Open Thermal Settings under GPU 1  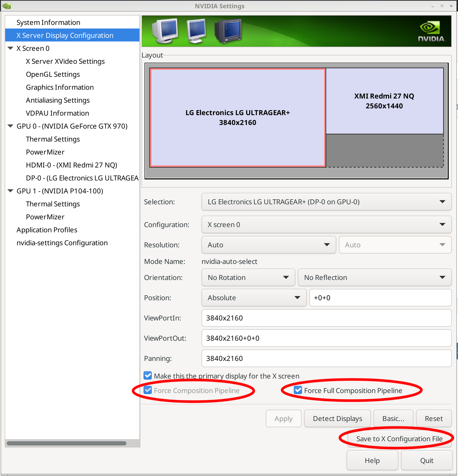pyautogui.click(x=53, y=204)
